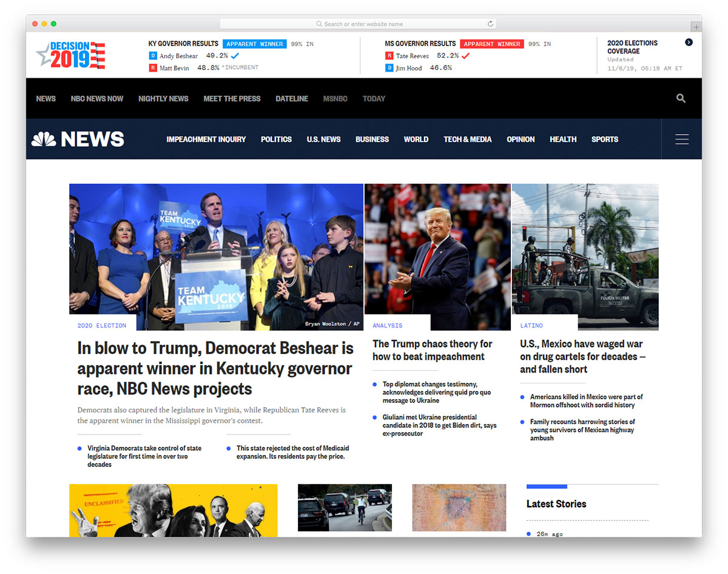The image size is (728, 574).
Task: Click the Updated 11/6/19 timestamp
Action: pos(644,64)
